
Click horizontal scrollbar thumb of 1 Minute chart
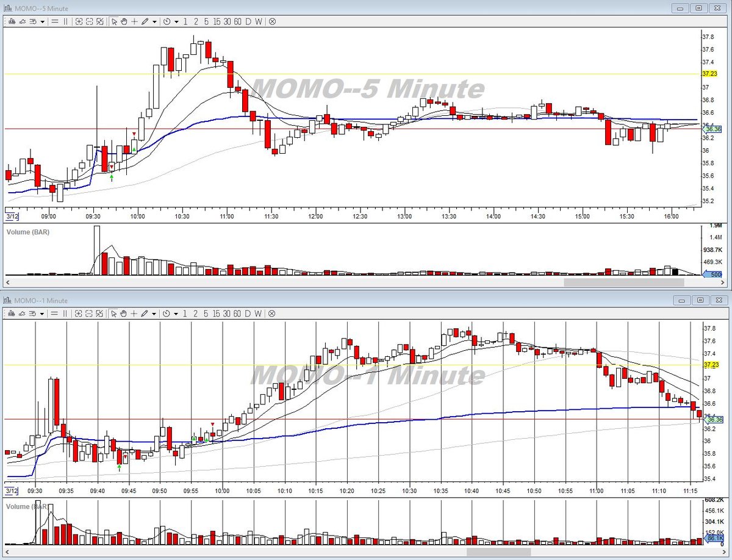coord(498,552)
